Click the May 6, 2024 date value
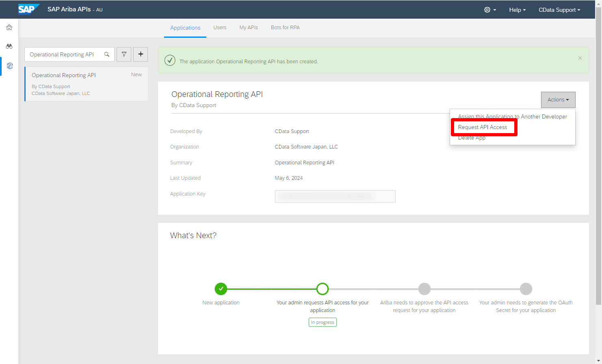This screenshot has width=602, height=364. pyautogui.click(x=289, y=178)
